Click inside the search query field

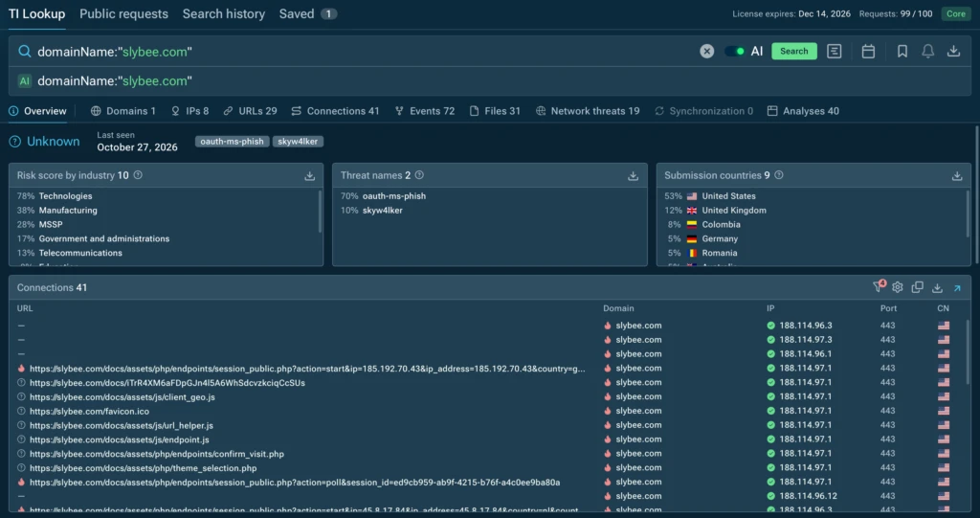click(x=363, y=52)
